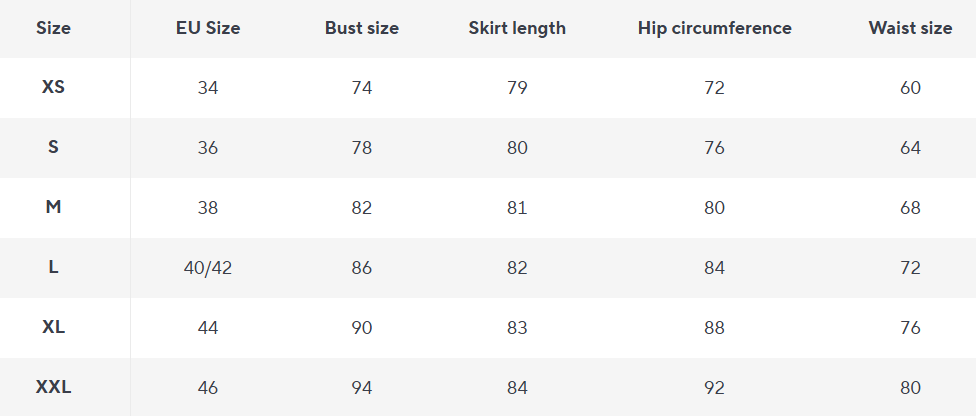Select the XS size row label
The image size is (976, 416).
[53, 88]
